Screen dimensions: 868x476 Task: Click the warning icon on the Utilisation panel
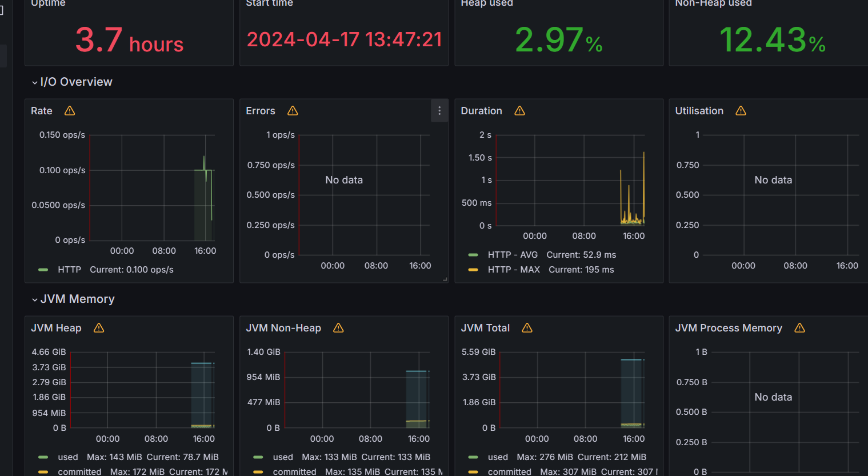tap(741, 110)
